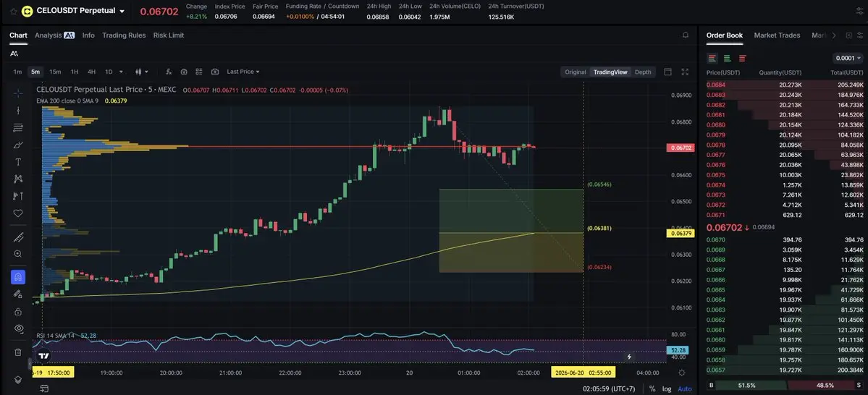Screen dimensions: 868x395
Task: Take a chart snapshot with camera icon
Action: tap(215, 72)
